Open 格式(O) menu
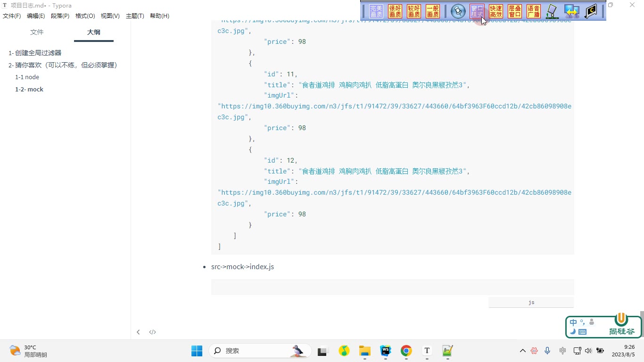This screenshot has width=644, height=362. pyautogui.click(x=85, y=16)
